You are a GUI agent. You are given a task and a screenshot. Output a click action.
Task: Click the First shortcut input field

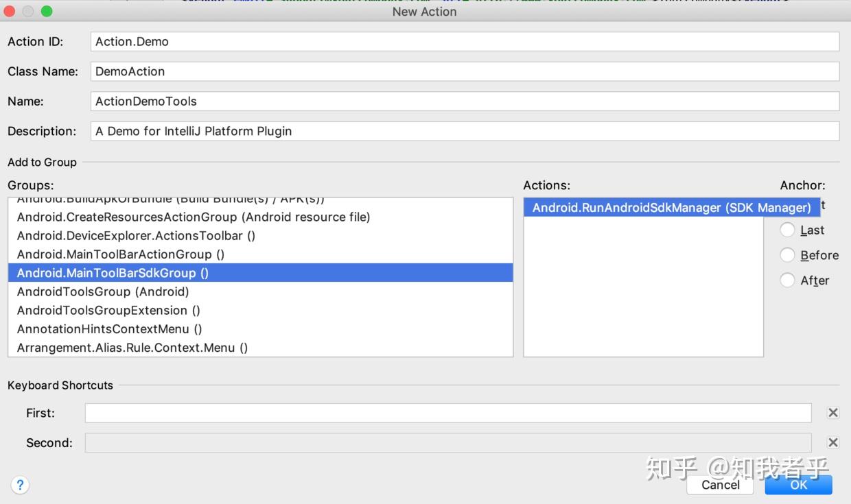[x=446, y=412]
